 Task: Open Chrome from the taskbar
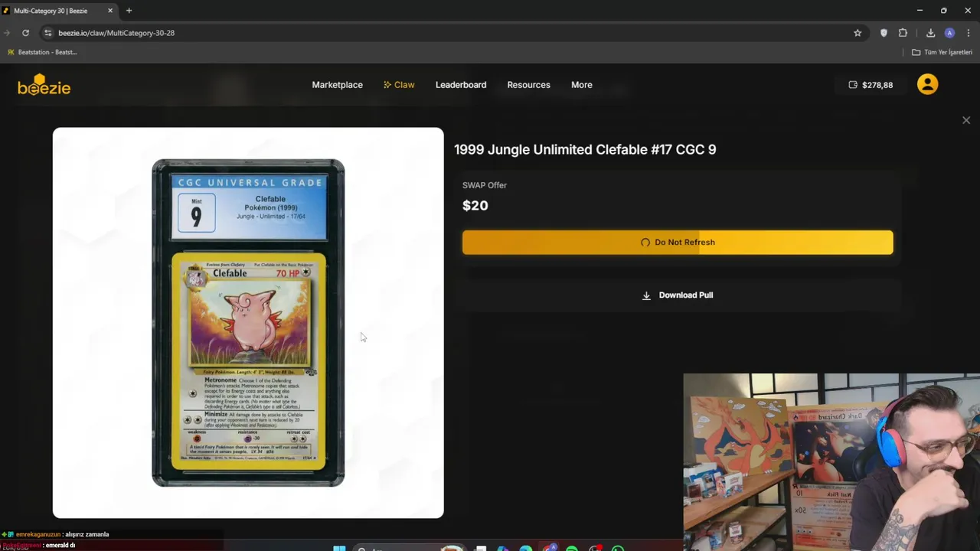[x=549, y=548]
